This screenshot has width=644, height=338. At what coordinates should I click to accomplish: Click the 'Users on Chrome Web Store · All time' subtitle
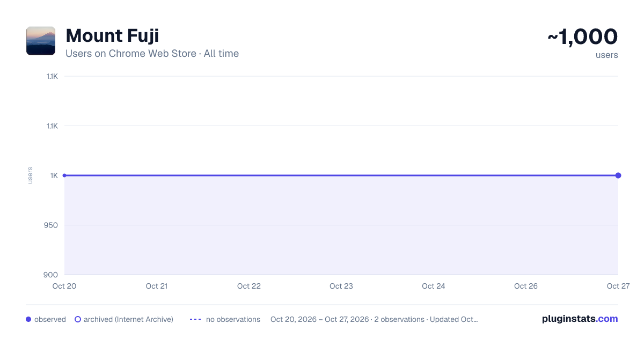[x=152, y=54]
